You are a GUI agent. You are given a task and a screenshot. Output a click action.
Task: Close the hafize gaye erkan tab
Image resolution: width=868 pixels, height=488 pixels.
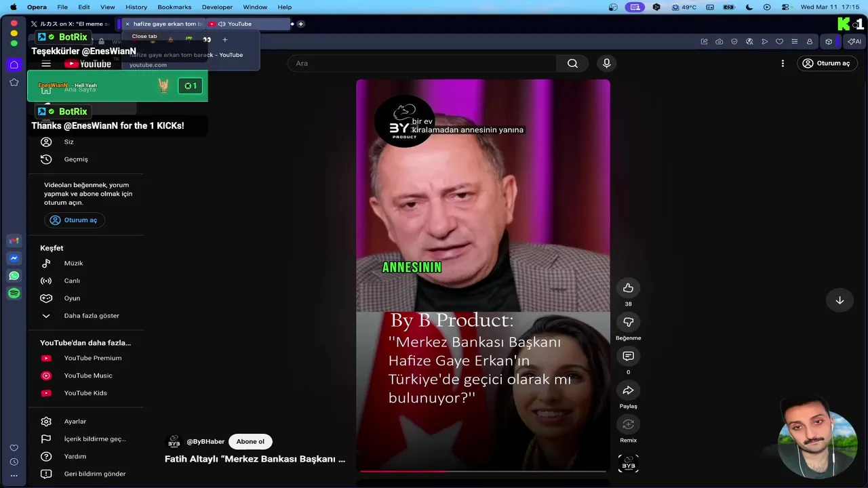[x=127, y=24]
